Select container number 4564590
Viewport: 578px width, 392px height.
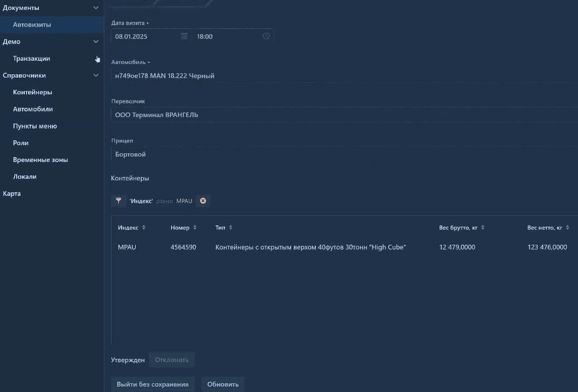tap(183, 247)
